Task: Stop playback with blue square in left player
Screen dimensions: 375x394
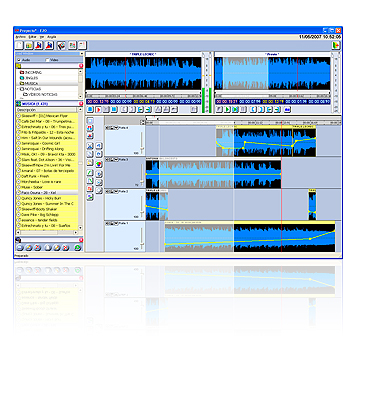Action: coord(90,109)
